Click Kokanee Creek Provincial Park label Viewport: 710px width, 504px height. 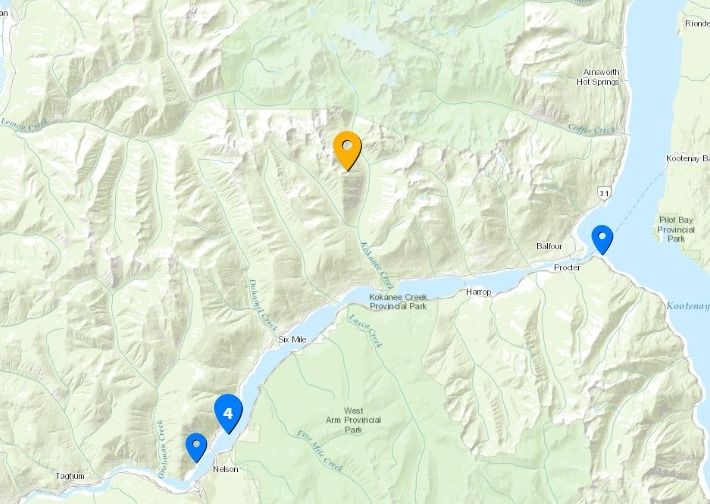pos(398,302)
